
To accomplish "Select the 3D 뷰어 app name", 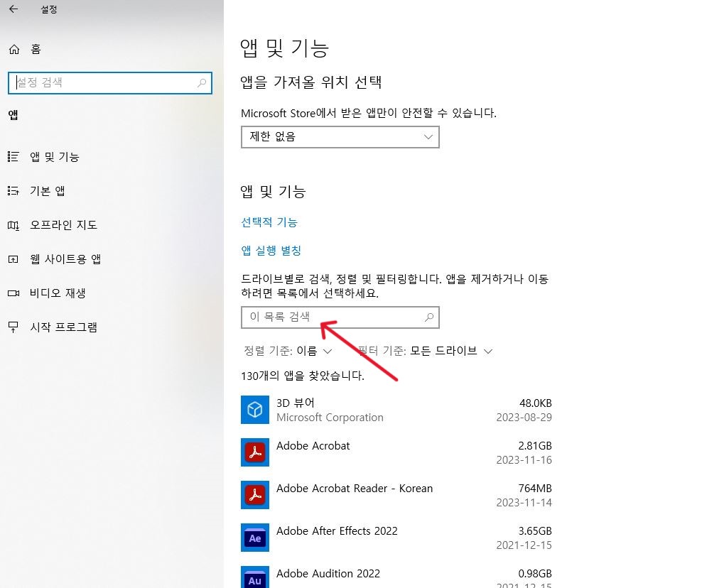I will 296,403.
